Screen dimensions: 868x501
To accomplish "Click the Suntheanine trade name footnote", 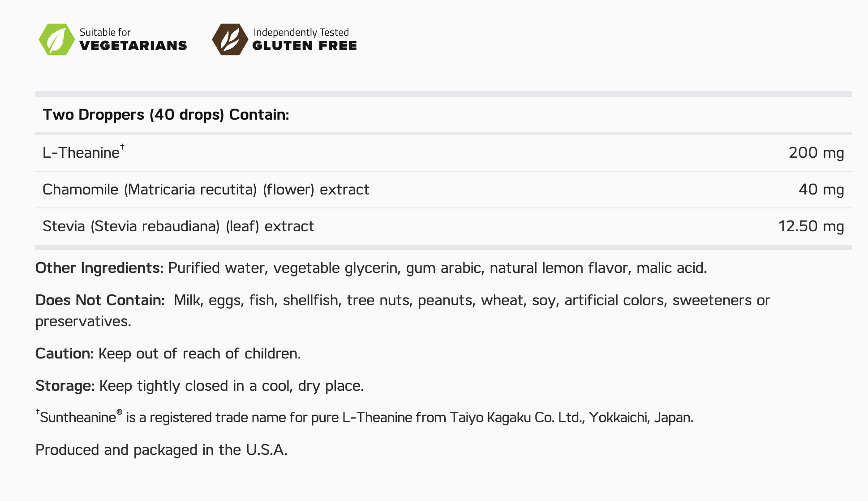I will click(365, 418).
